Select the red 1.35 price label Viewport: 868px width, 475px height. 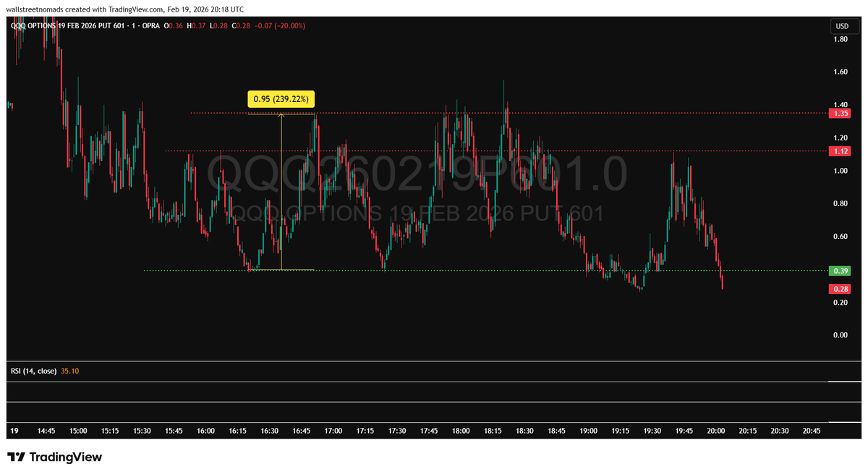point(841,114)
